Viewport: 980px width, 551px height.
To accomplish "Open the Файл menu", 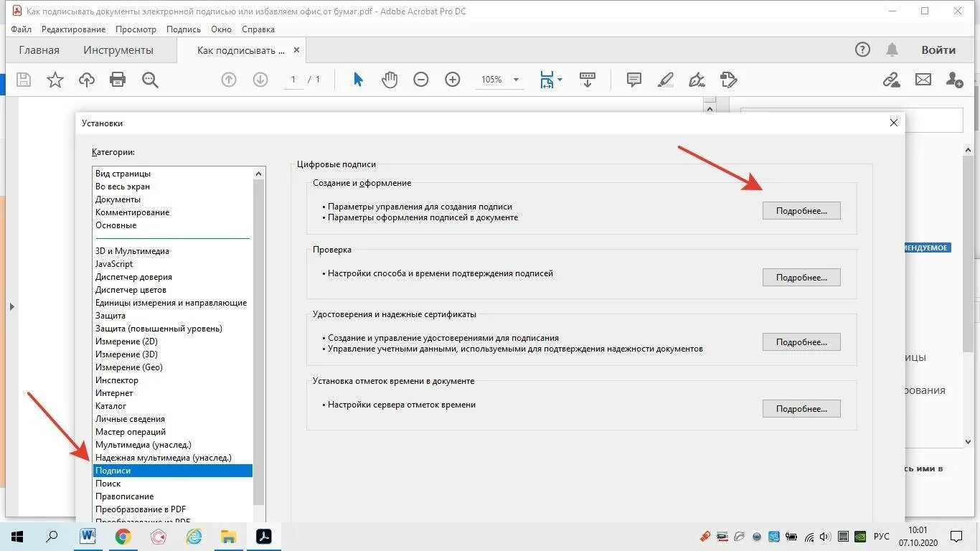I will pyautogui.click(x=22, y=29).
